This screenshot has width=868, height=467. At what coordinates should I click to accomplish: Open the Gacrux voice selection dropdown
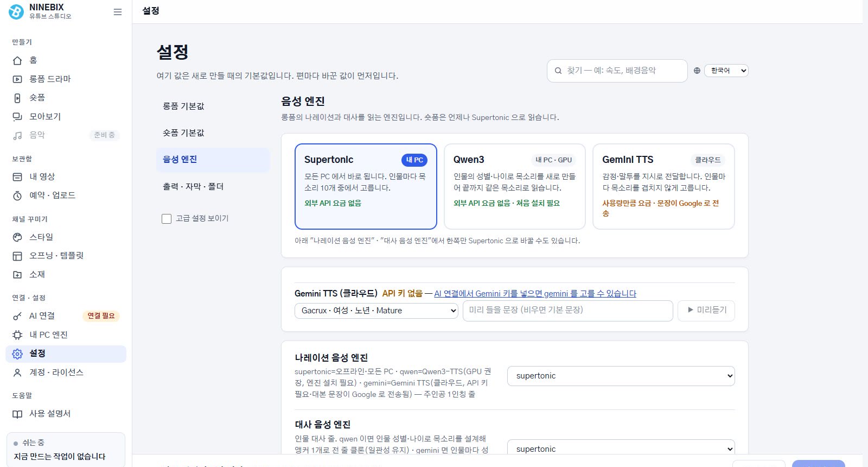click(376, 311)
